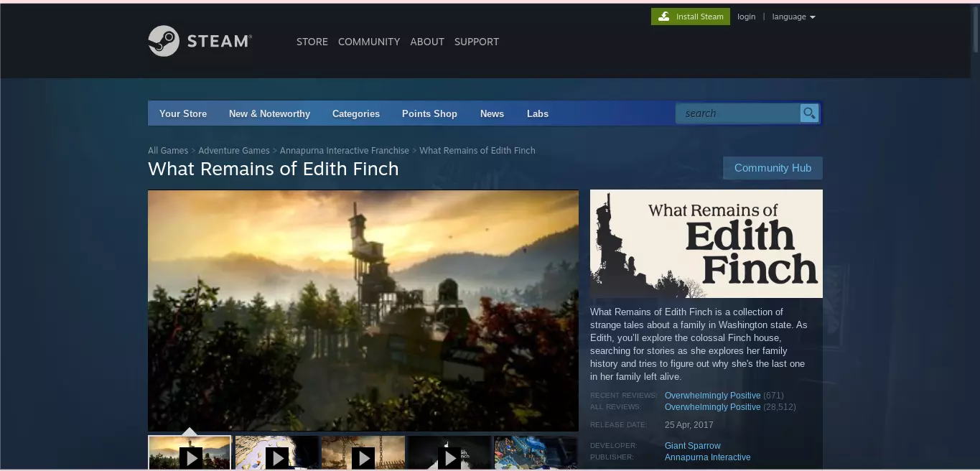Click the game description paragraph

point(699,344)
